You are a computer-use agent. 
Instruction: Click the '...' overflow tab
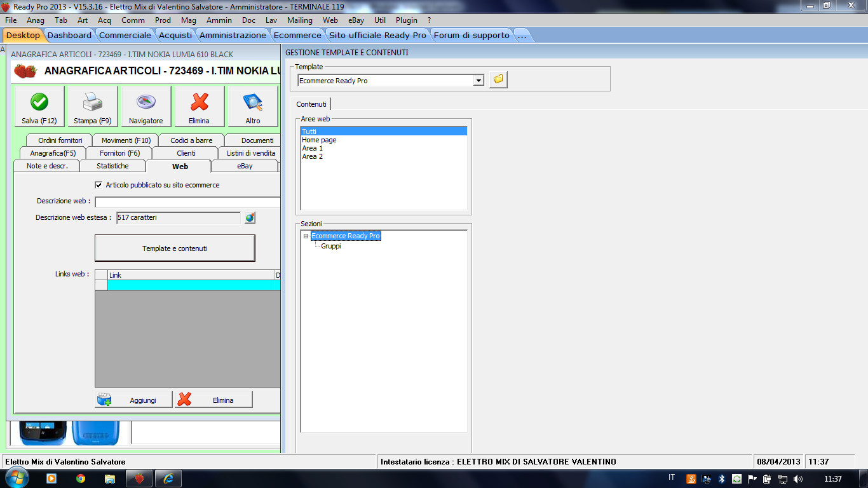(522, 35)
